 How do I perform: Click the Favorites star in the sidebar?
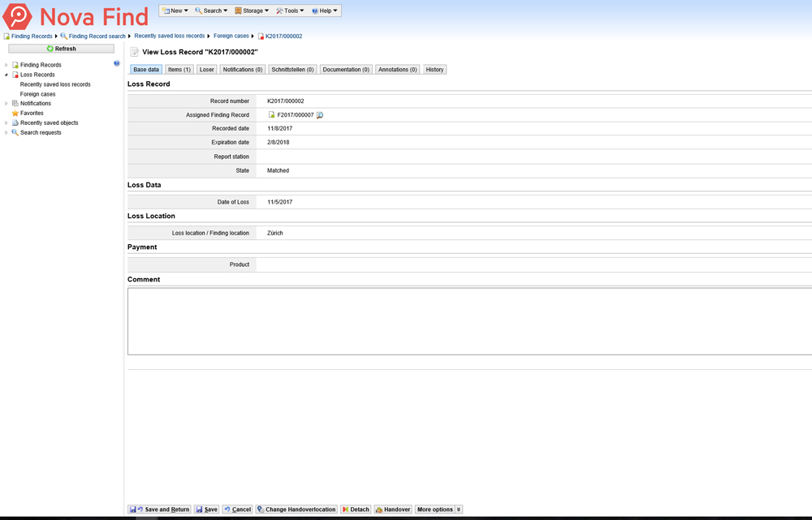15,114
